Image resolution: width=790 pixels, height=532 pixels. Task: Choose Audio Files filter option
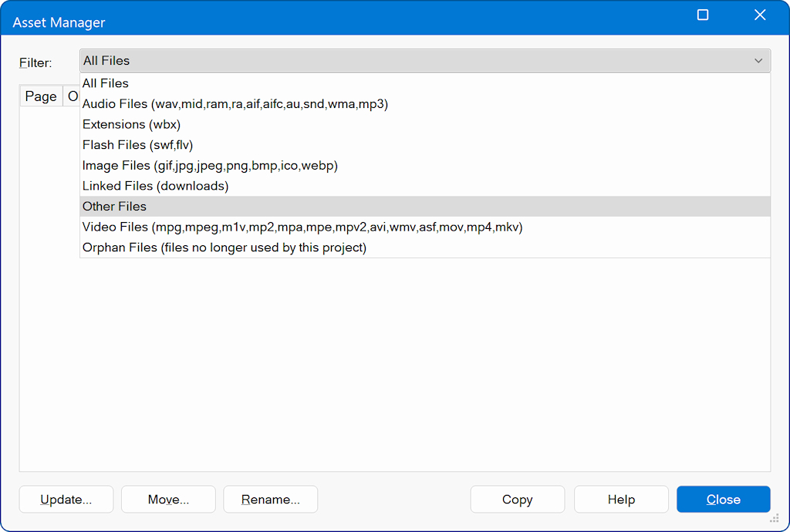coord(235,104)
